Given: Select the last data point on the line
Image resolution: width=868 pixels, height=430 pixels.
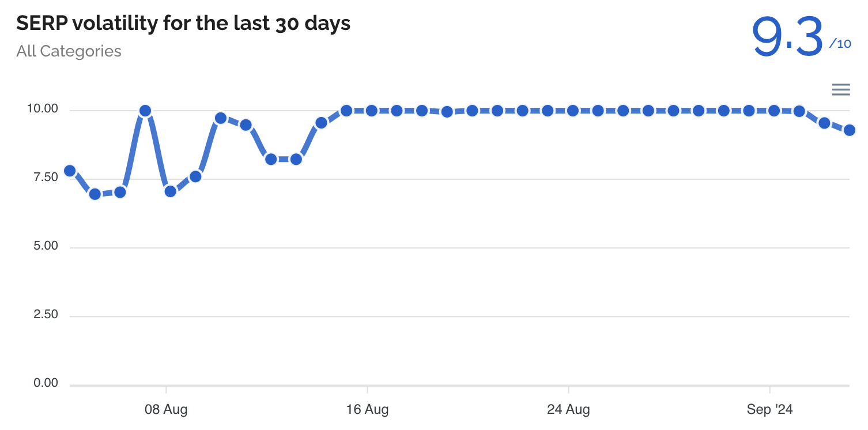Looking at the screenshot, I should (850, 130).
